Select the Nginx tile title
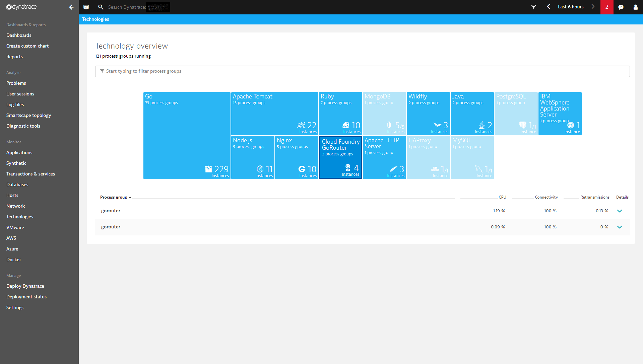The height and width of the screenshot is (364, 643). 284,140
